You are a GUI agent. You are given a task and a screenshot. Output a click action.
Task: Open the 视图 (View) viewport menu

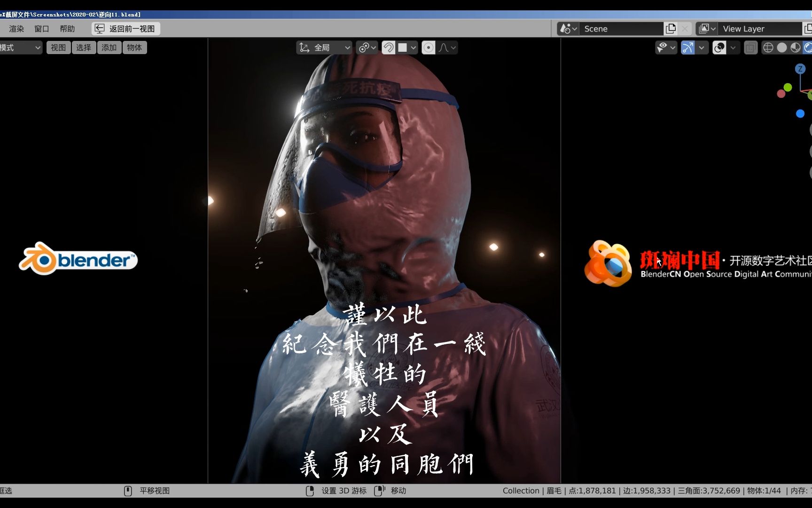[58, 48]
